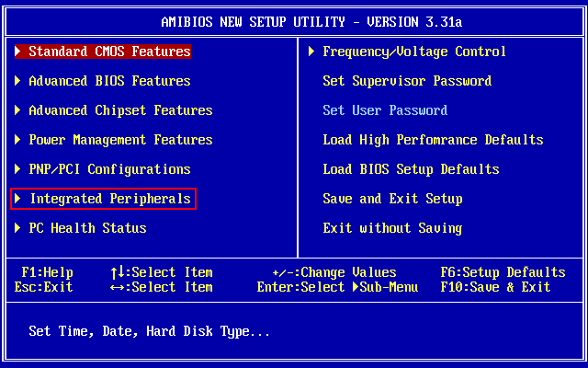
Task: Click arrow beside Advanced Chipset Features
Action: (x=17, y=110)
